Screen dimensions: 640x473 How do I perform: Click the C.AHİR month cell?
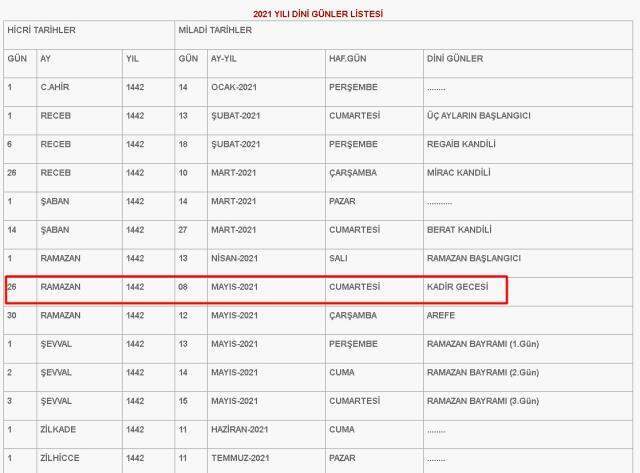tap(79, 92)
